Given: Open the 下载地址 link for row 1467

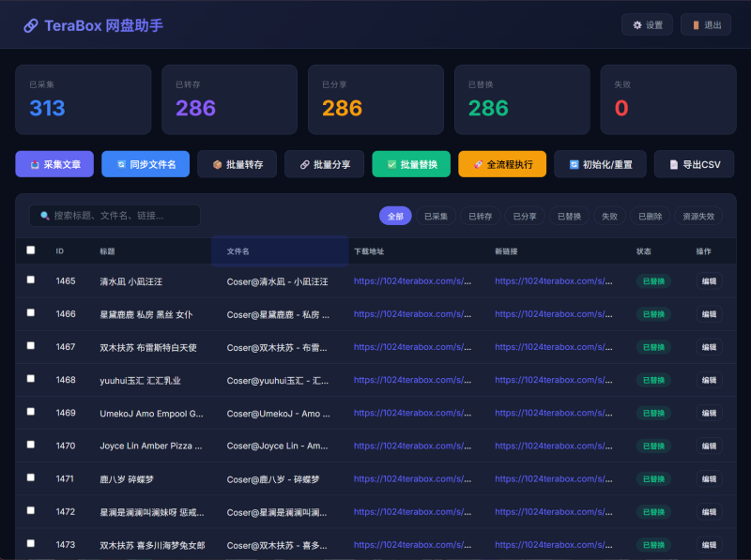Looking at the screenshot, I should [x=412, y=347].
